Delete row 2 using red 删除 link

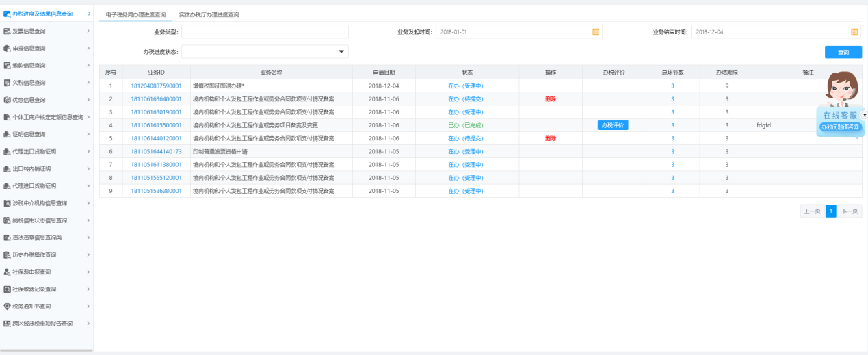[551, 99]
